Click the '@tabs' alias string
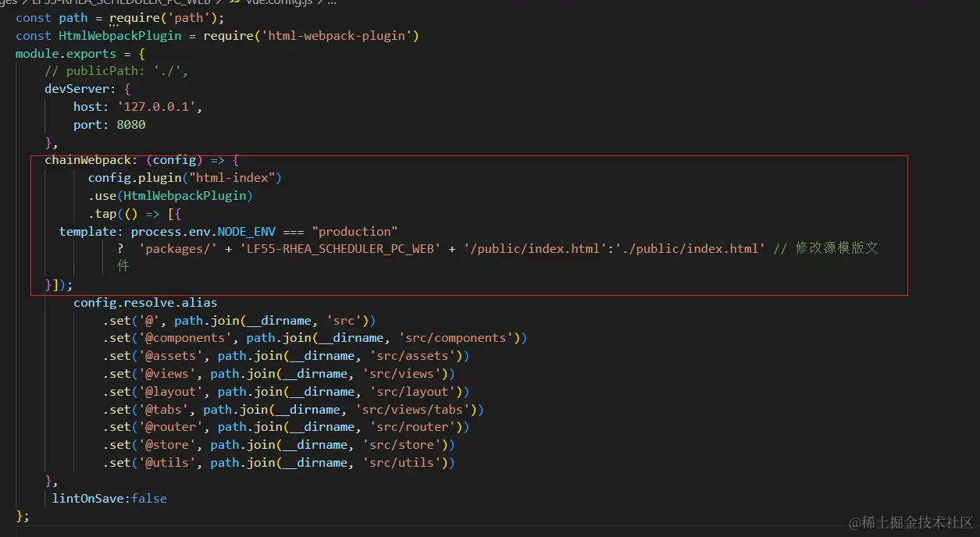The width and height of the screenshot is (980, 537). (163, 410)
